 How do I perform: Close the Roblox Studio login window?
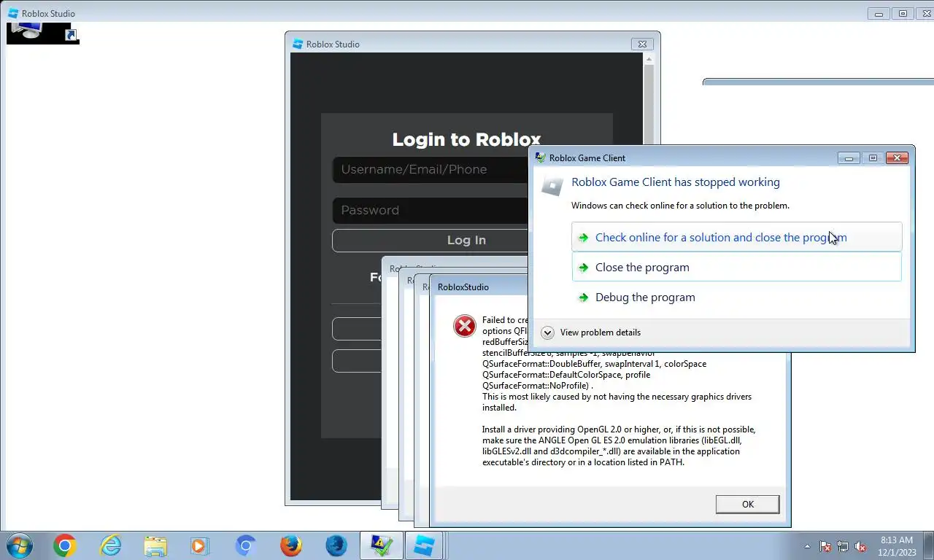(642, 44)
